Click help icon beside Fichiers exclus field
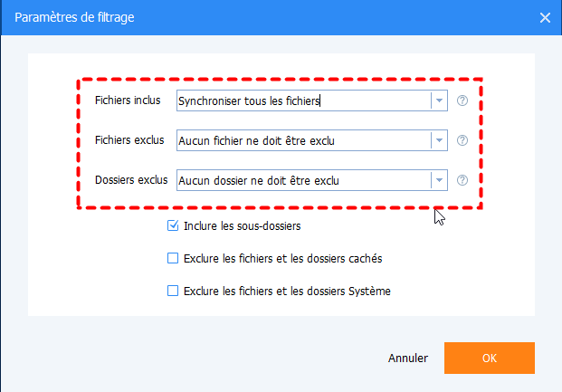The width and height of the screenshot is (562, 392). 462,140
